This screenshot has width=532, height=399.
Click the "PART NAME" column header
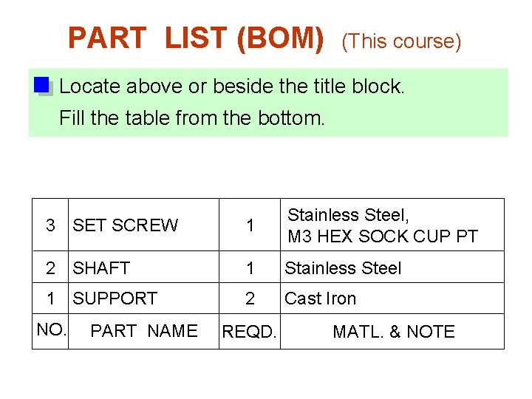(x=143, y=331)
